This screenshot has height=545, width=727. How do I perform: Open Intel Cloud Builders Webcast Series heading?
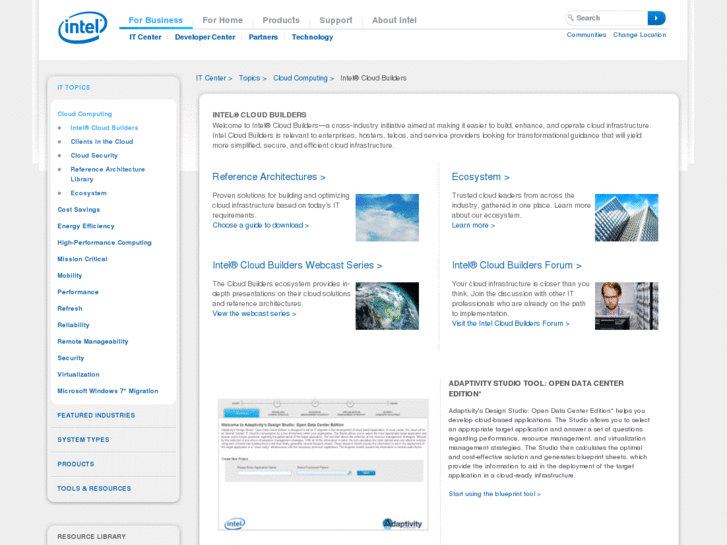pyautogui.click(x=297, y=265)
